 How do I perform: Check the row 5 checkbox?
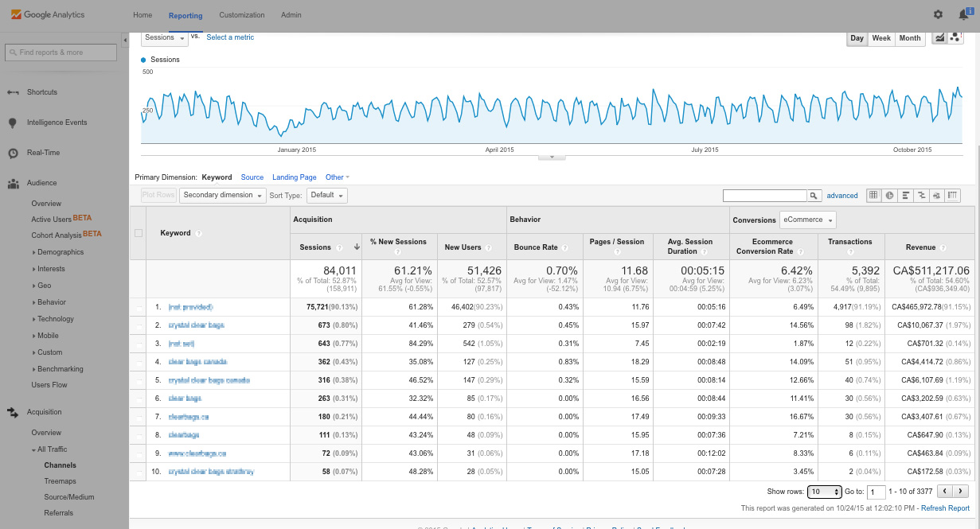pyautogui.click(x=139, y=380)
